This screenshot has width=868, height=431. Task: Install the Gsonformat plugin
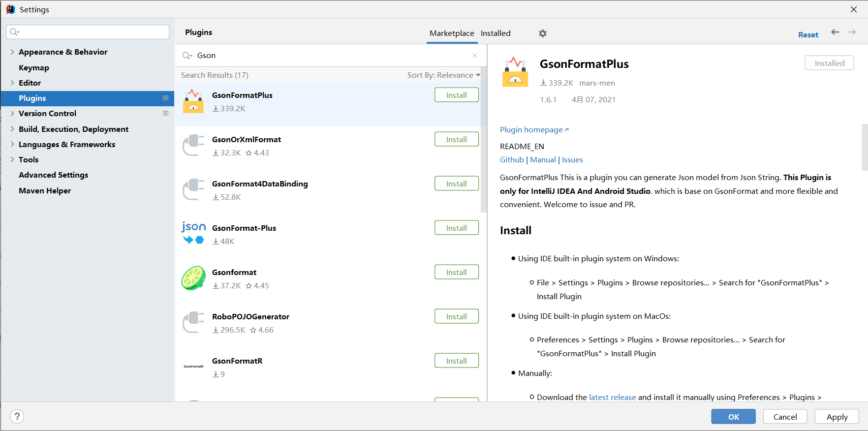pyautogui.click(x=457, y=272)
